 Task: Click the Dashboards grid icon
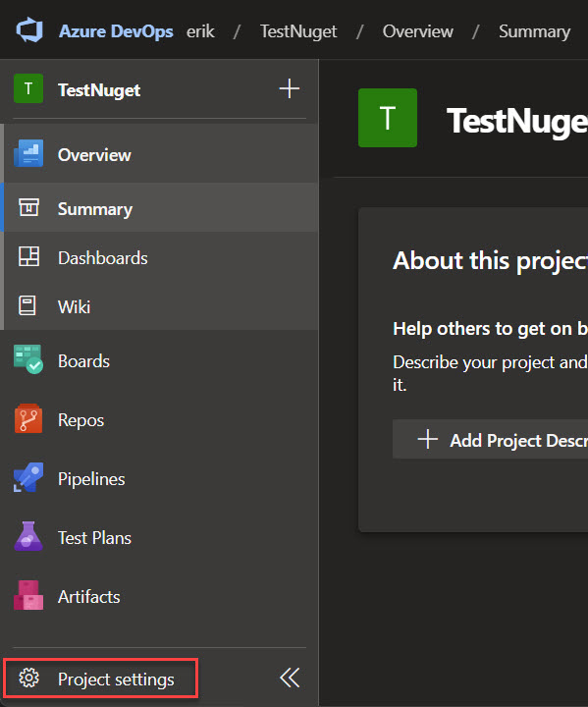28,256
